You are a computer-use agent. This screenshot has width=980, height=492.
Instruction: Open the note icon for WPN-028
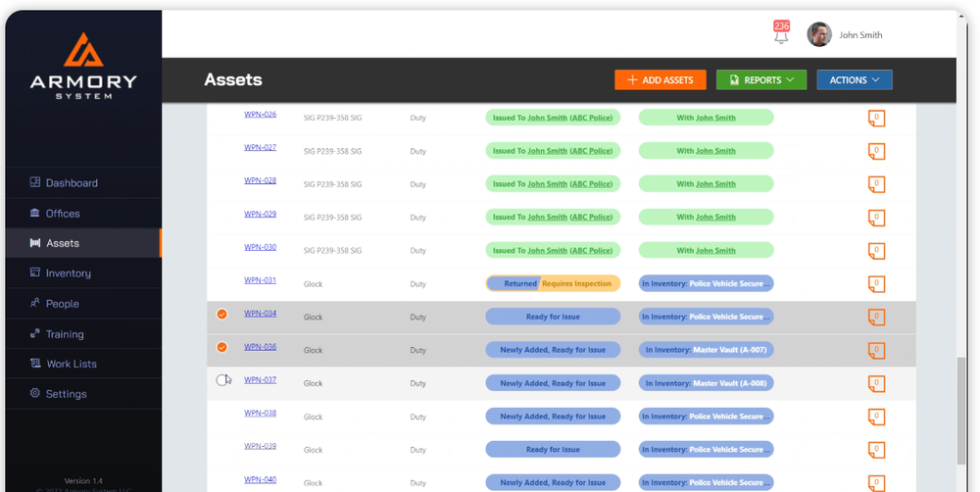(876, 184)
